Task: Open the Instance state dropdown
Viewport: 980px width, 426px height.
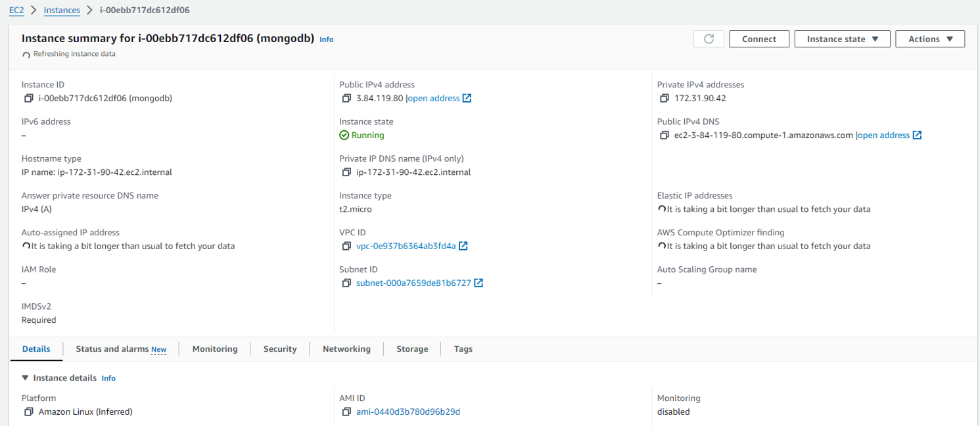Action: coord(842,39)
